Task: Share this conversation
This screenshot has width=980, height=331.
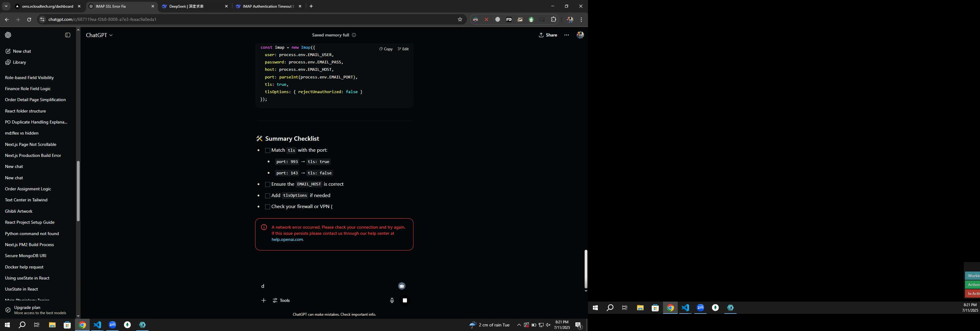Action: (548, 35)
